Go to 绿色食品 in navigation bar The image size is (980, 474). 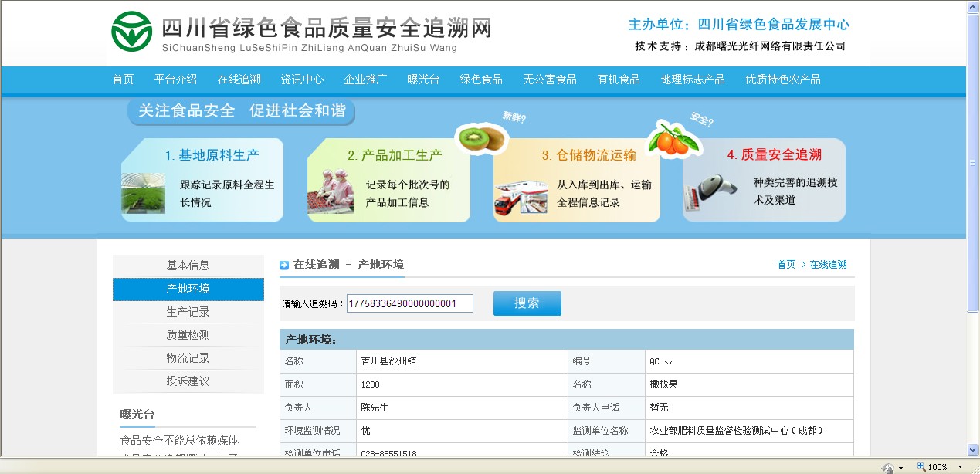click(x=481, y=80)
